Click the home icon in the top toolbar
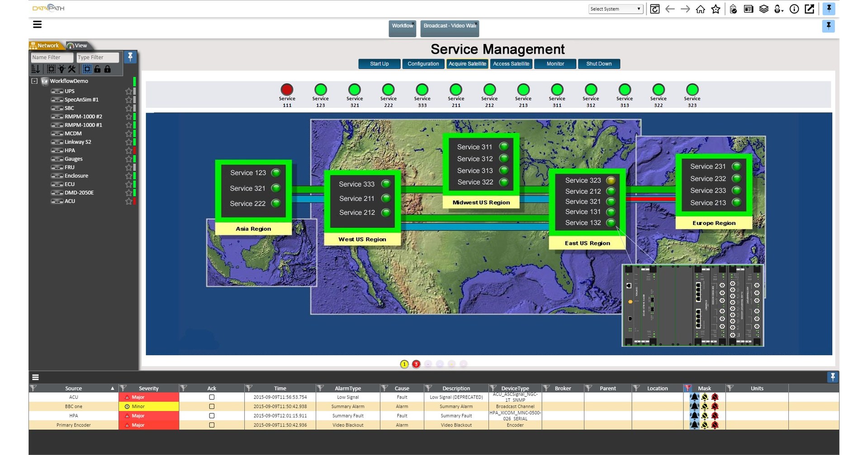Screen dimensions: 868x455 (700, 9)
